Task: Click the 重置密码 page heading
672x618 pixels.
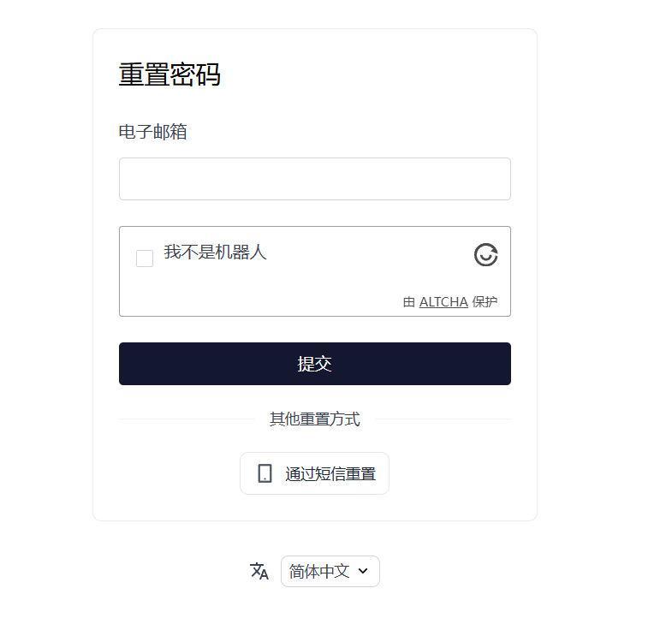Action: click(169, 75)
